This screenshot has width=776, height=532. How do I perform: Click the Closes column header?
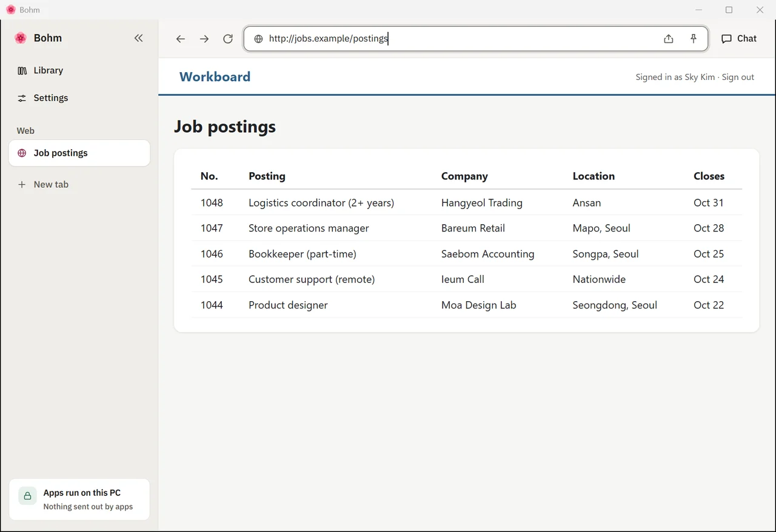click(x=709, y=176)
